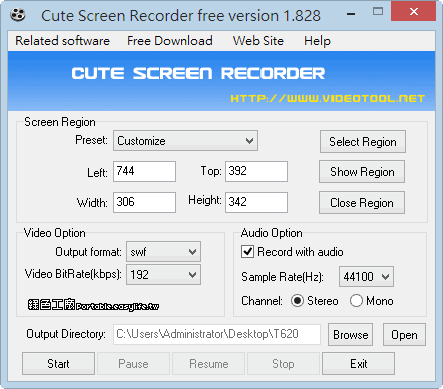
Task: Uncheck the Record with audio checkbox
Action: pyautogui.click(x=247, y=252)
